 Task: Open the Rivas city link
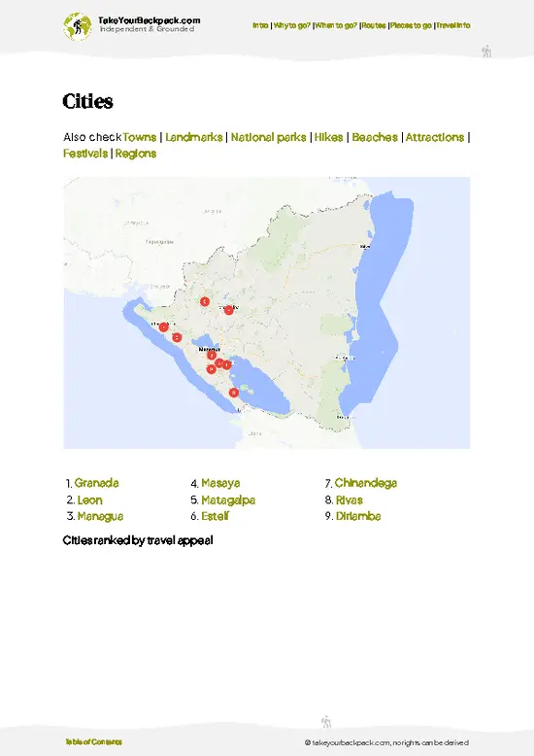[349, 500]
